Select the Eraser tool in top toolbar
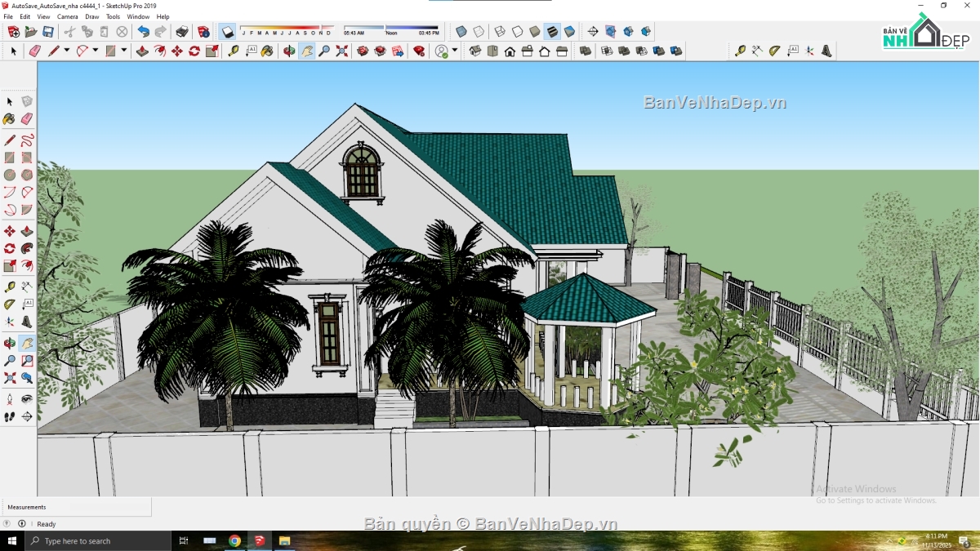The width and height of the screenshot is (980, 551). point(34,51)
